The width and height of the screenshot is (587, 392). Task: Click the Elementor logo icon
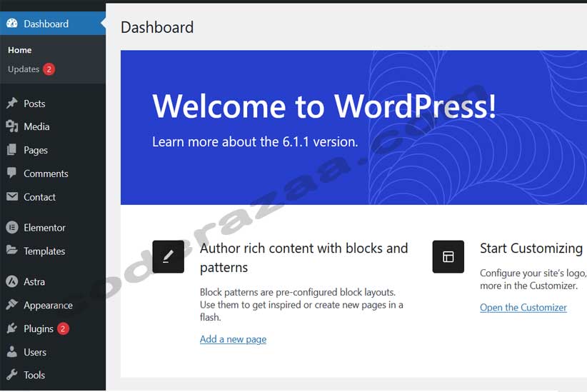pos(12,228)
